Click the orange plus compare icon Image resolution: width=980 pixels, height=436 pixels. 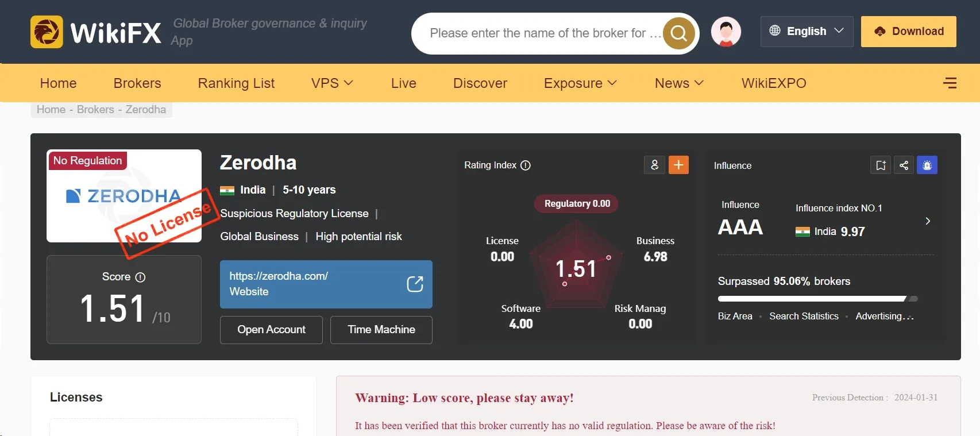[678, 165]
